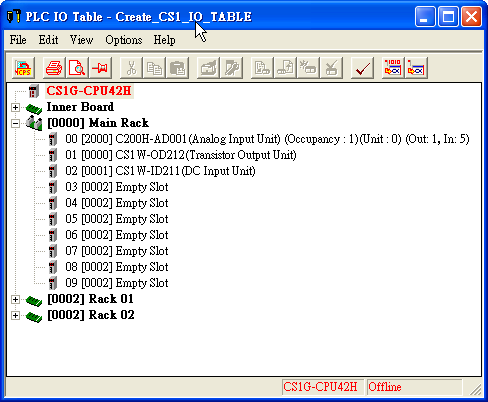Click the Paste clipboard icon
This screenshot has width=488, height=402.
(x=177, y=68)
